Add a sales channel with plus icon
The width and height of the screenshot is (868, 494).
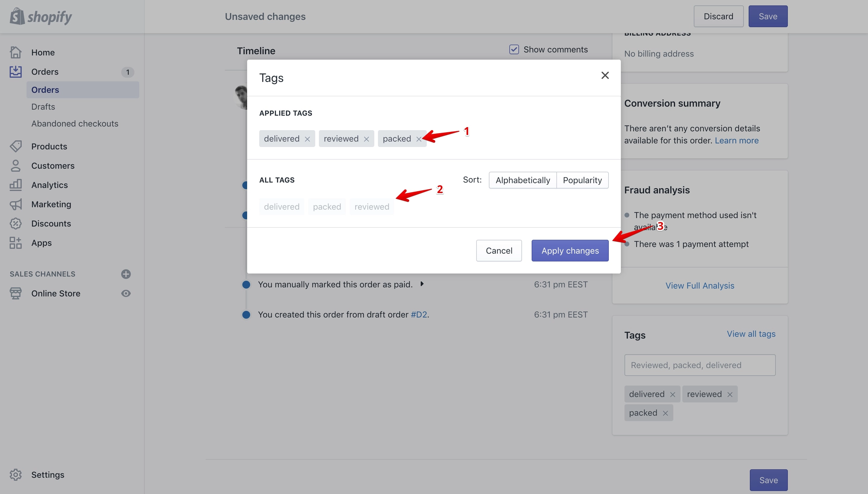point(126,274)
